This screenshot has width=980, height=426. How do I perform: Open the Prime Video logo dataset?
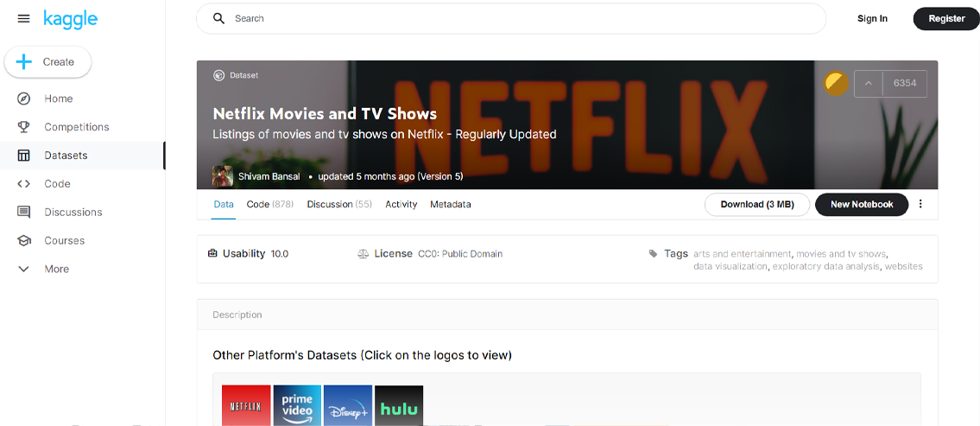point(297,405)
